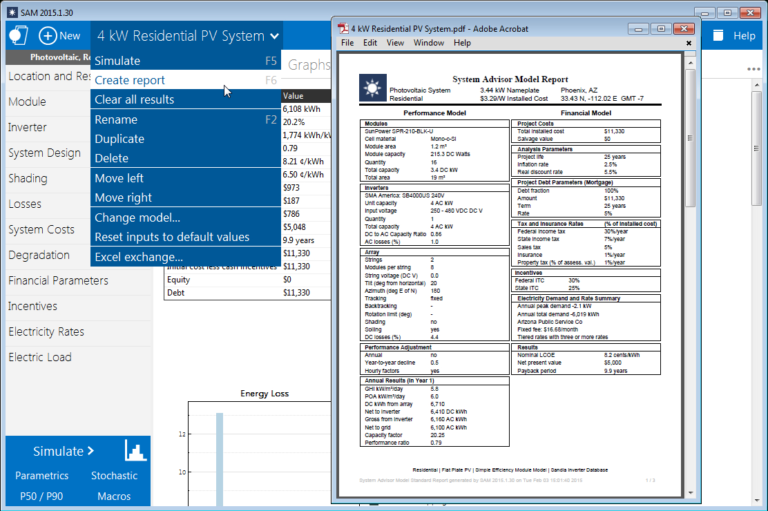Viewport: 768px width, 511px height.
Task: Select Create report from the menu
Action: click(130, 80)
